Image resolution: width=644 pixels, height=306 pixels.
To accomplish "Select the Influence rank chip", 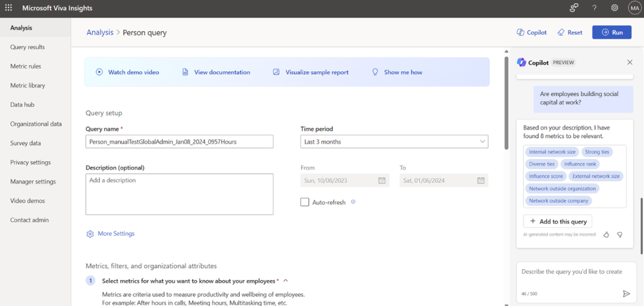I will [x=580, y=164].
